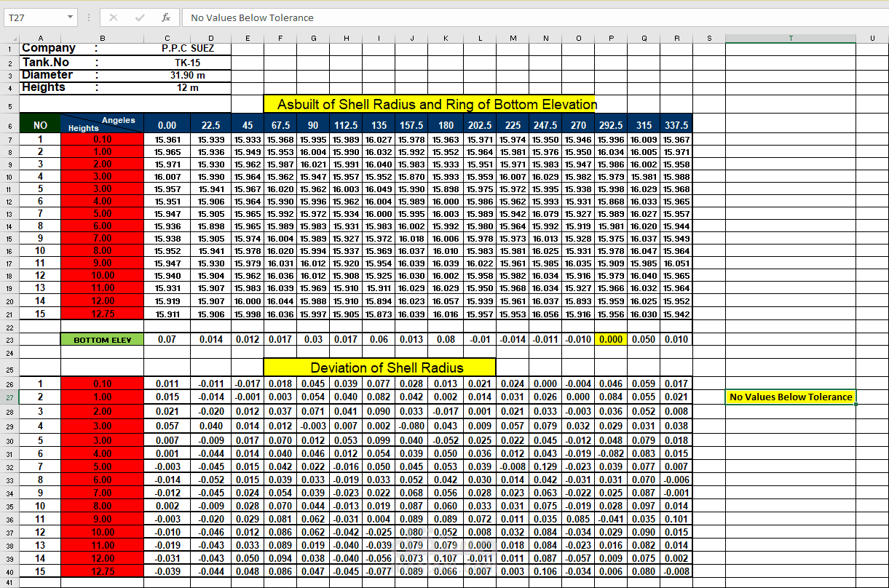Select row 27 header

click(9, 397)
